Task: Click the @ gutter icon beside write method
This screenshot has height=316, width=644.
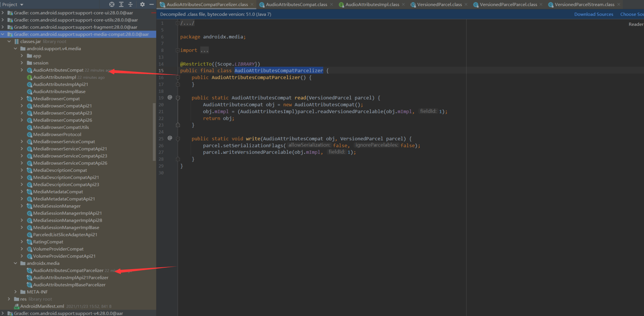Action: 170,138
